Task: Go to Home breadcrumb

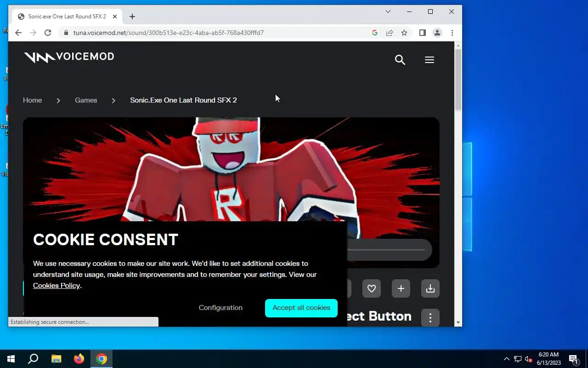Action: (x=32, y=100)
